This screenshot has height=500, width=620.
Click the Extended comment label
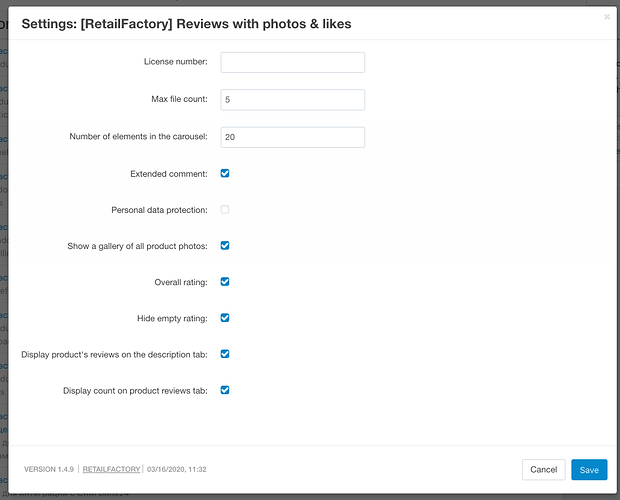(169, 174)
